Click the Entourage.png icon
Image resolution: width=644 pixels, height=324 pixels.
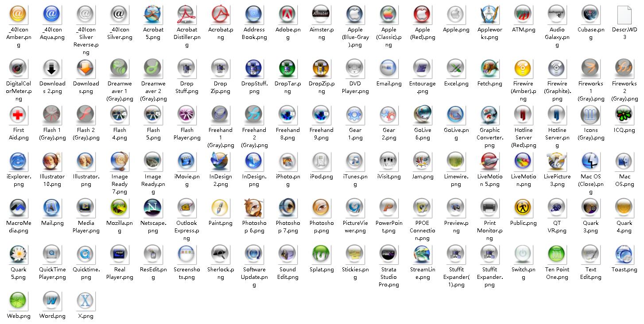click(422, 68)
